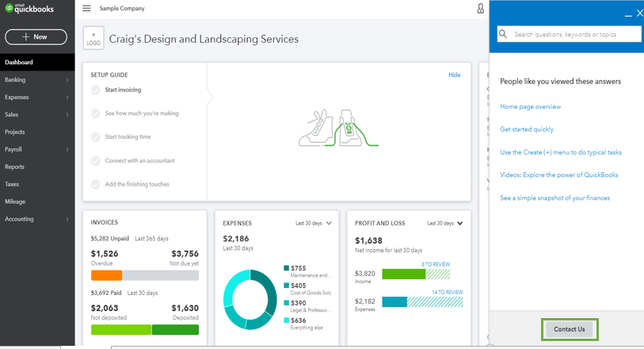Click the $2,186 expenses total
This screenshot has height=349, width=644.
[236, 239]
